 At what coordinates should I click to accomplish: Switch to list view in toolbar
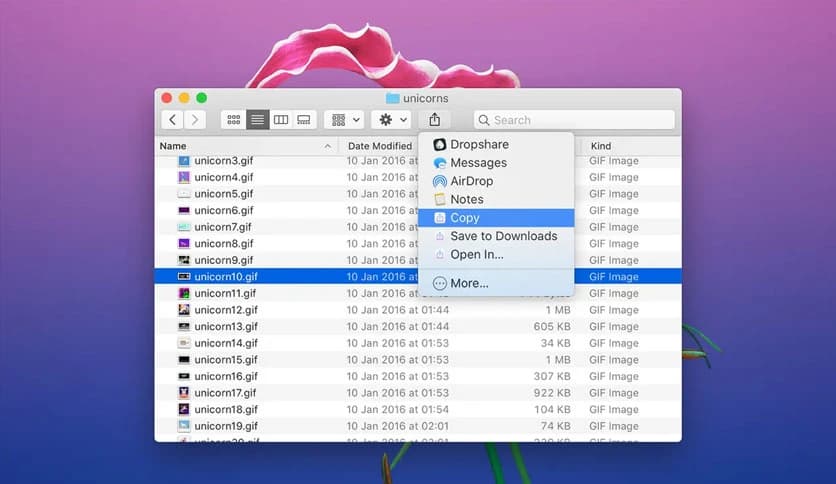(x=257, y=120)
